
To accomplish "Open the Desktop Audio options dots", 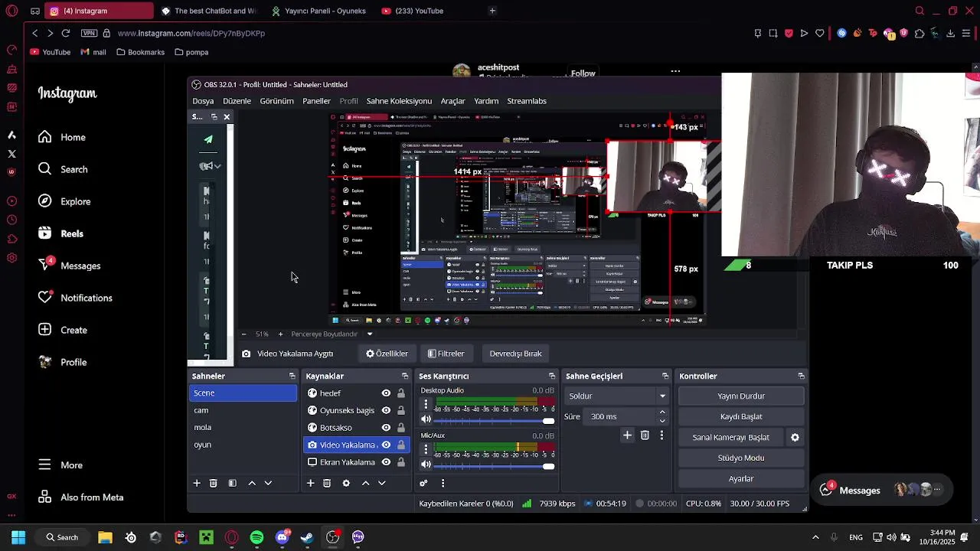I will tap(426, 404).
